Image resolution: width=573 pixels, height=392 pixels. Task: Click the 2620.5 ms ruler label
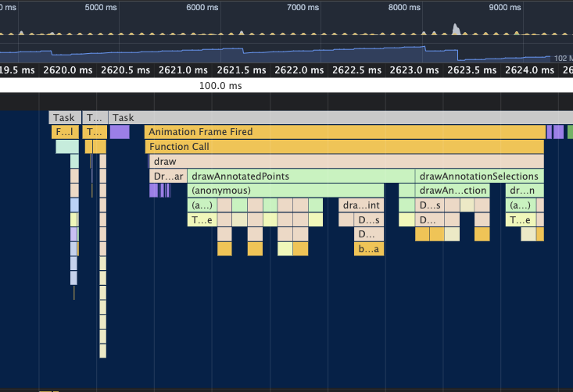(125, 70)
